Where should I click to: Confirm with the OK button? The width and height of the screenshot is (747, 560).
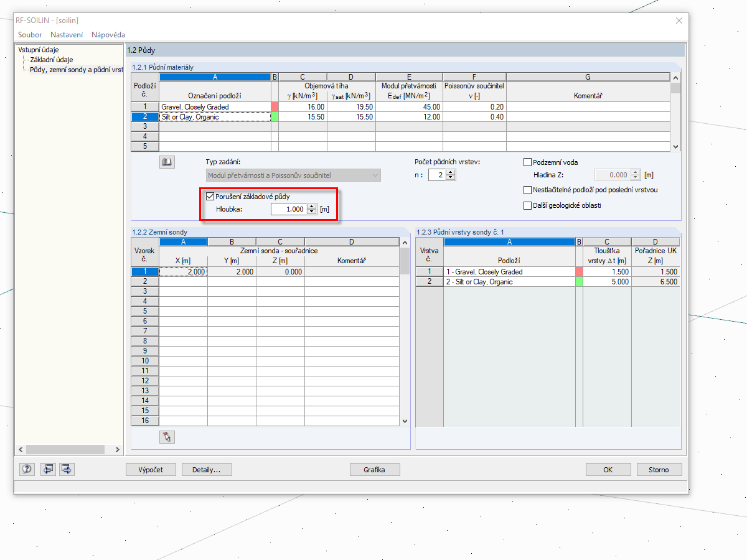tap(608, 470)
